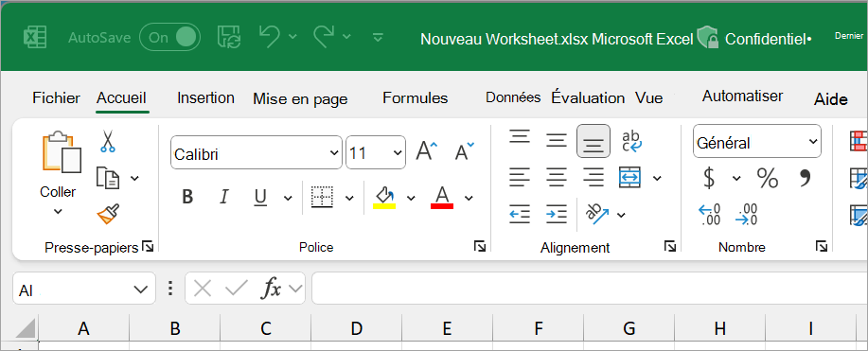This screenshot has width=868, height=351.
Task: Open the underline style dropdown arrow
Action: pos(288,198)
